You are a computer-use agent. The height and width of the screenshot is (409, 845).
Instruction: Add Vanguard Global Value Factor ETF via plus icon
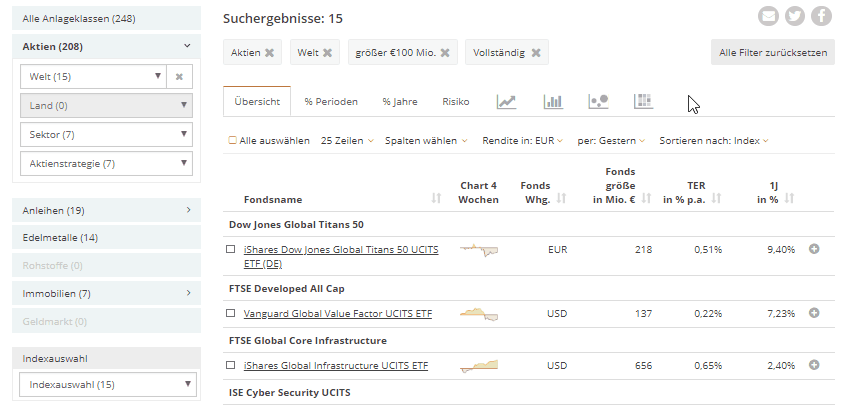coord(814,313)
